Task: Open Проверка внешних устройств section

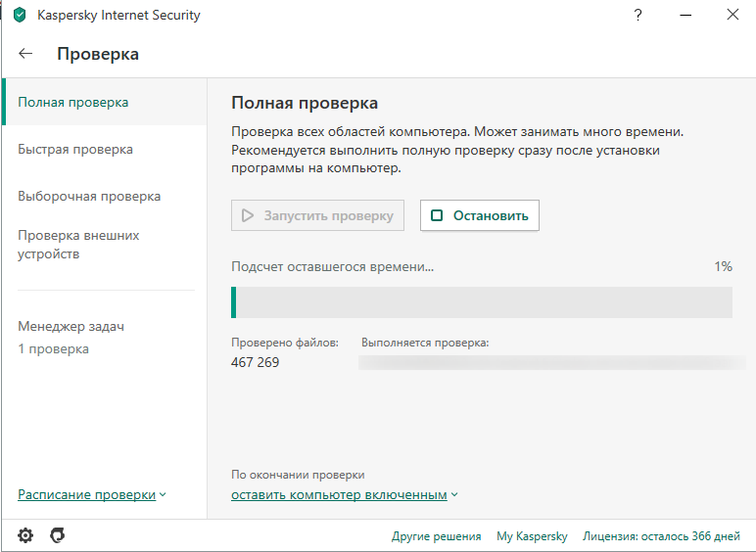Action: [78, 245]
